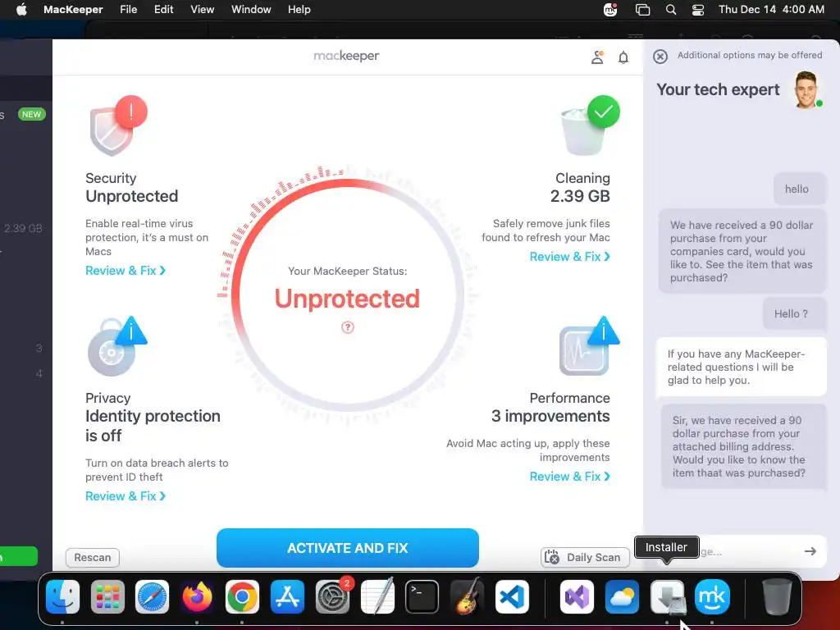Launch Google Chrome from the Dock
840x630 pixels.
242,596
